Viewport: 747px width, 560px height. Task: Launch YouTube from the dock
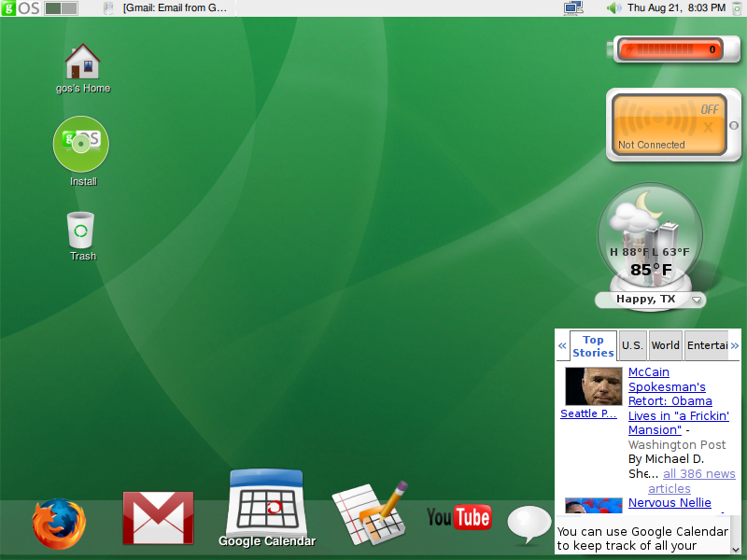[x=458, y=517]
